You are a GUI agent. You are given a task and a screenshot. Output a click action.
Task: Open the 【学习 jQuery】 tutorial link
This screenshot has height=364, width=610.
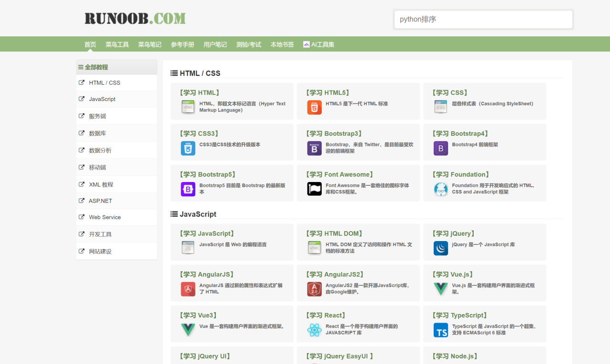coord(454,234)
